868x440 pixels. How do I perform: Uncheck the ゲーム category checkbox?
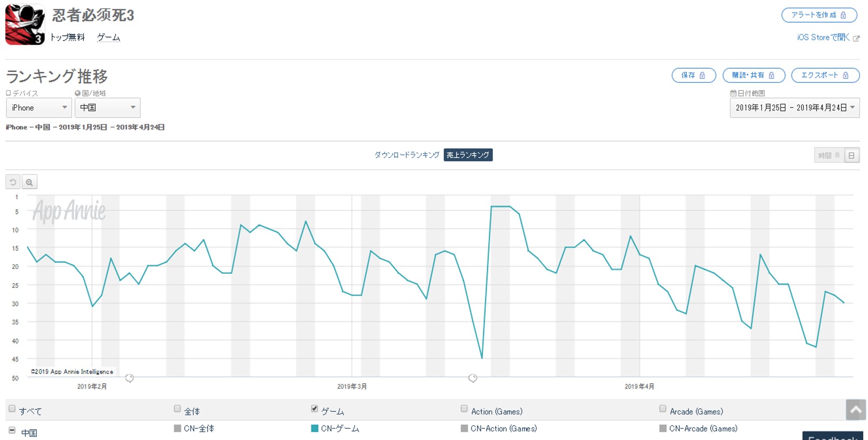(314, 409)
